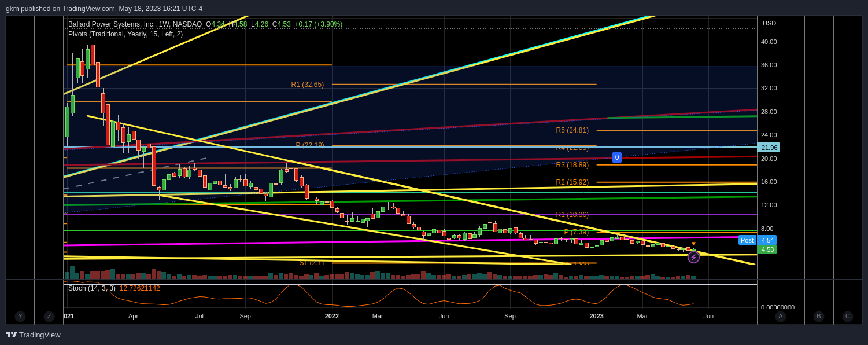Click the Stoch value 12.72621142
This screenshot has width=868, height=345.
click(x=140, y=288)
